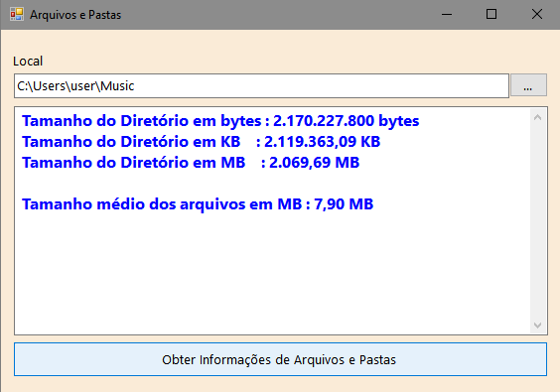Select line 'Tamanho do Diretório em bytes'

[x=220, y=121]
